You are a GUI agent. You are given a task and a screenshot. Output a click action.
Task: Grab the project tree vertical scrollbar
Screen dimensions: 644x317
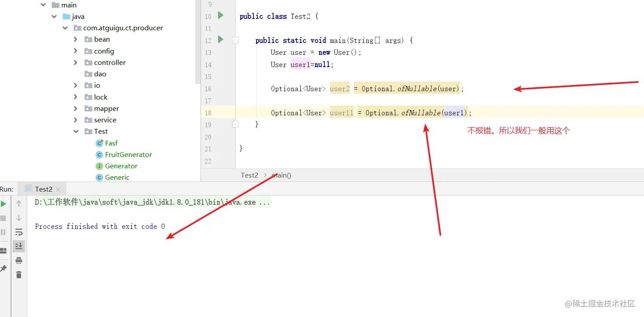(x=197, y=42)
